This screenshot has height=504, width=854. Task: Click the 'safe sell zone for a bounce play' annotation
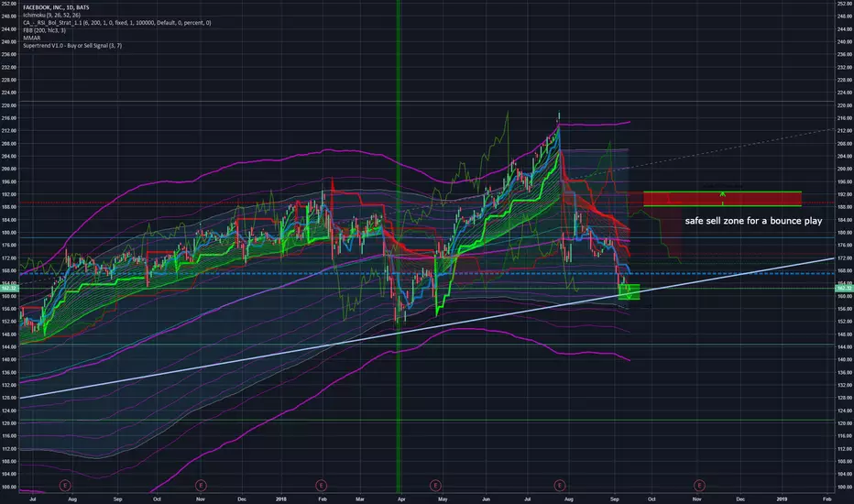(x=753, y=221)
